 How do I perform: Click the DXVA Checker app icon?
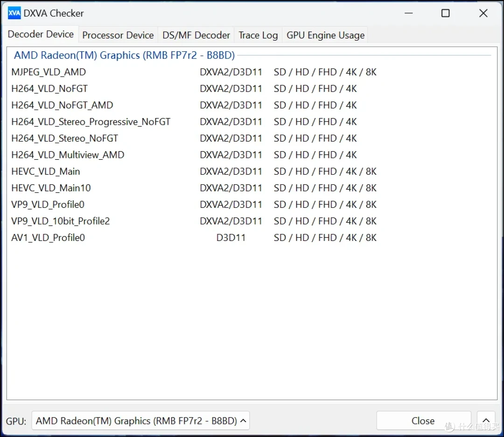click(x=14, y=13)
